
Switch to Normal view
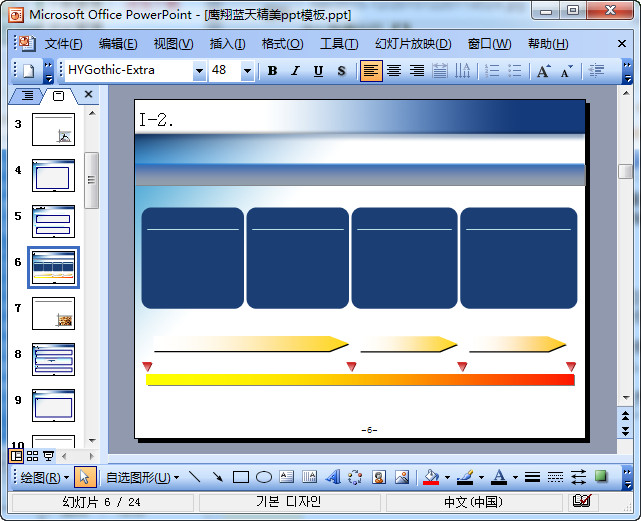coord(16,456)
